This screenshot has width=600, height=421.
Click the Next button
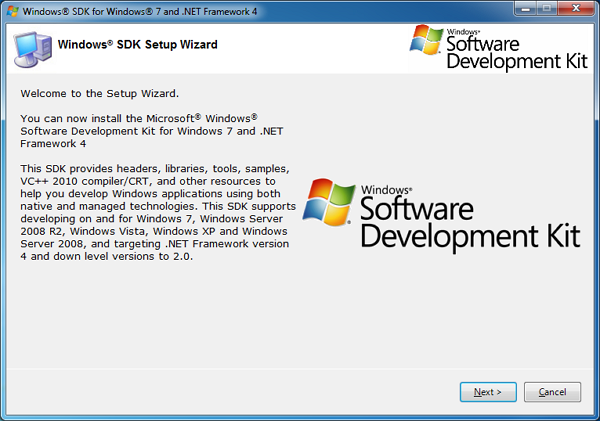tap(488, 392)
